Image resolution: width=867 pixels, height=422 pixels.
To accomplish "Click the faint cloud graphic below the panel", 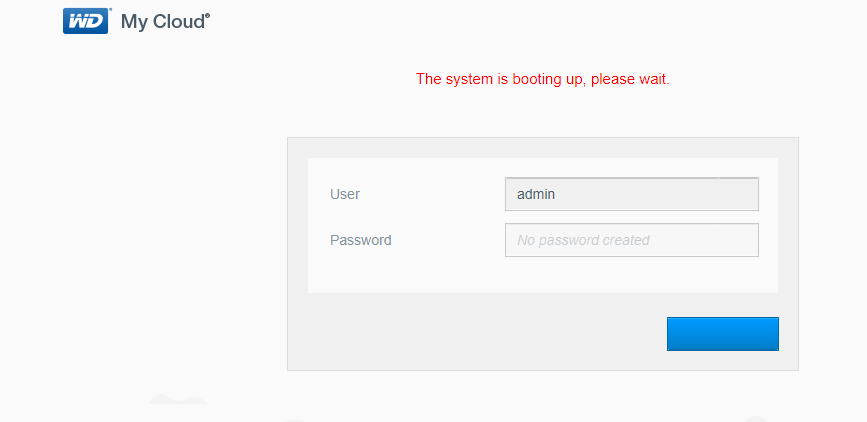I will [178, 399].
